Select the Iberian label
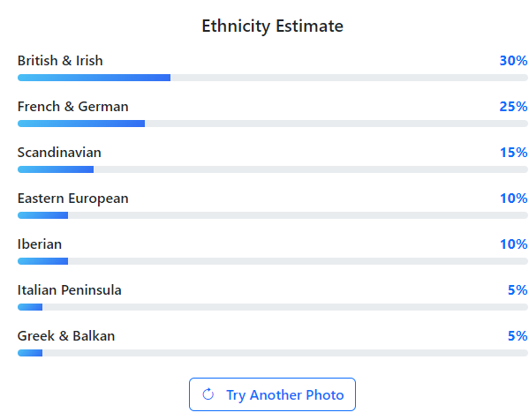The width and height of the screenshot is (529, 420). (x=40, y=244)
